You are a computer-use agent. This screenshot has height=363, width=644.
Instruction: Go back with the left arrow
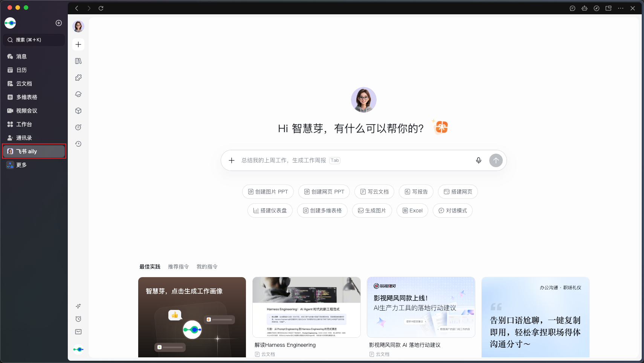coord(77,8)
